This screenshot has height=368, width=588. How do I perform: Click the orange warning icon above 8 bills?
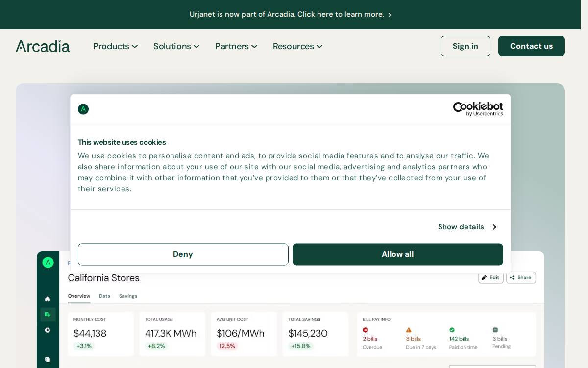[x=409, y=330]
